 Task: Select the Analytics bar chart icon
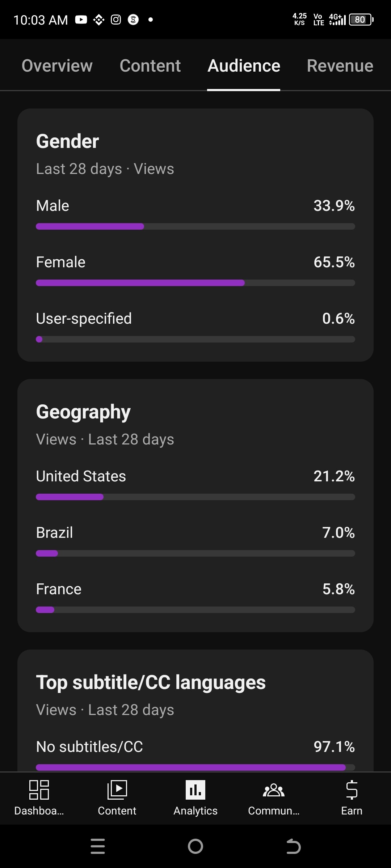tap(195, 790)
